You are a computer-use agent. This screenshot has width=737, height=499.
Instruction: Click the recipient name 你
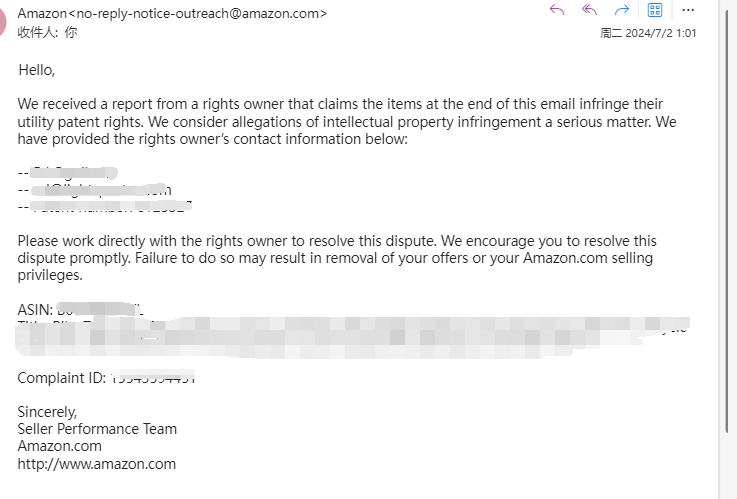pos(71,32)
